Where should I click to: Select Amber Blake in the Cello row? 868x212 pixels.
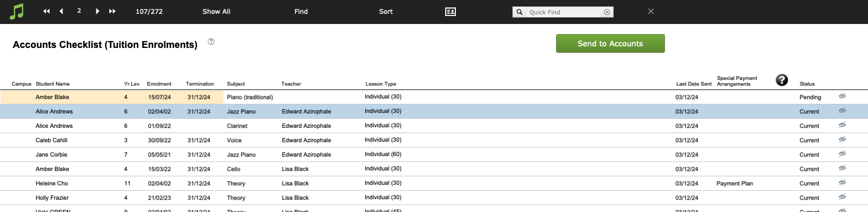52,169
